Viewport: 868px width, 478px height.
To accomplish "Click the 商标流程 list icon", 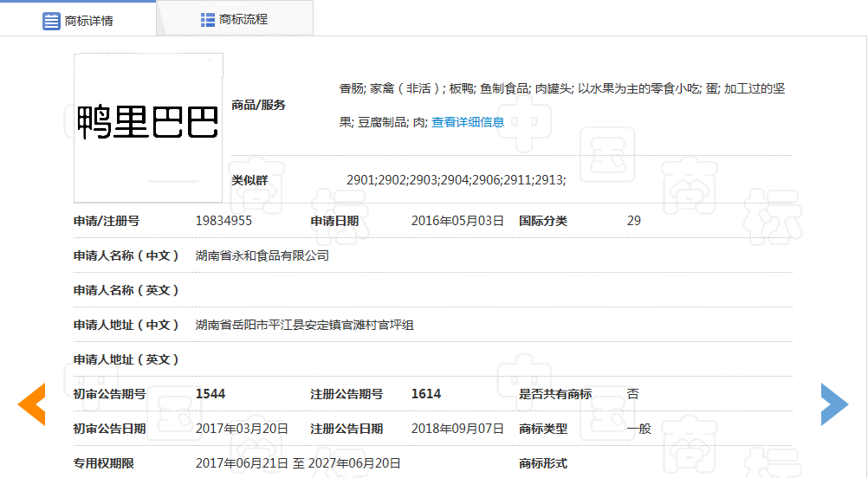I will point(208,20).
